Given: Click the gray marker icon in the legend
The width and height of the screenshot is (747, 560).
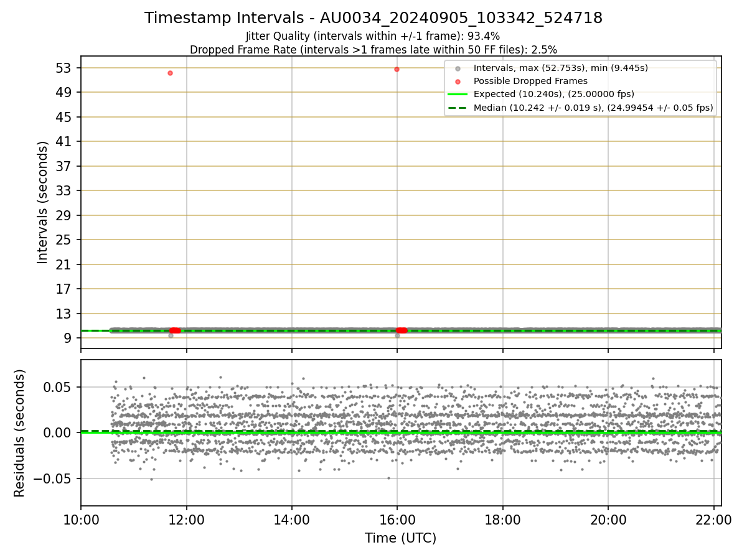Looking at the screenshot, I should click(458, 68).
